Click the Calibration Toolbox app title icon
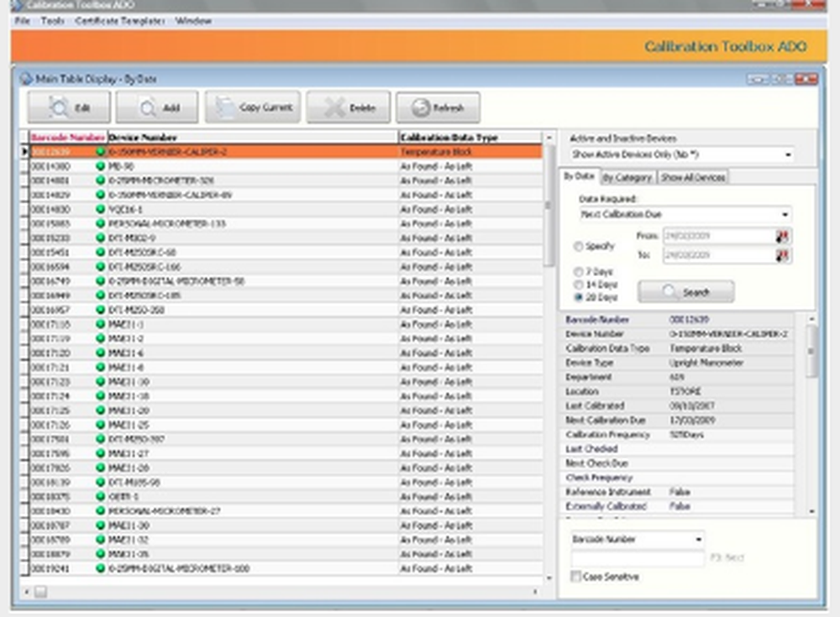840x617 pixels. 17,5
